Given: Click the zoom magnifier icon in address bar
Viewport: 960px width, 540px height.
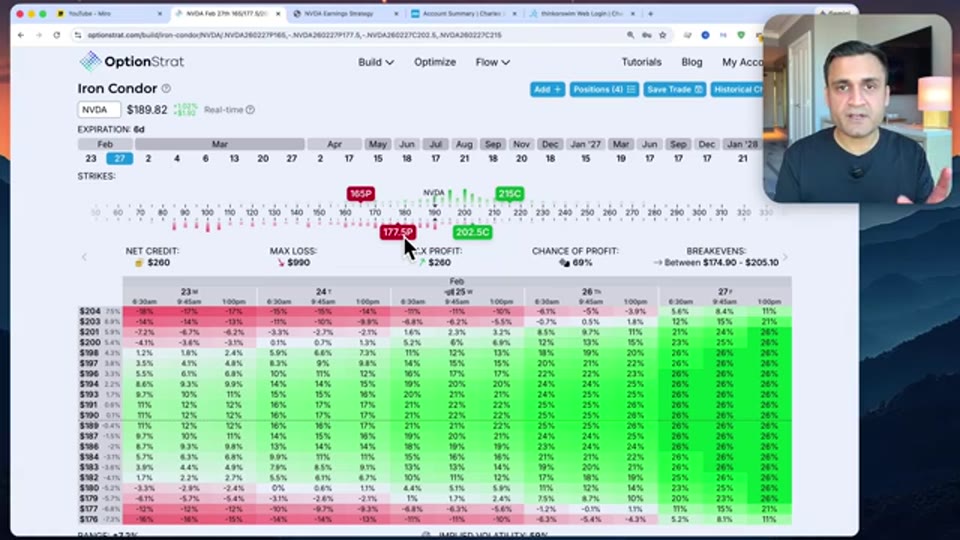Looking at the screenshot, I should [x=631, y=36].
